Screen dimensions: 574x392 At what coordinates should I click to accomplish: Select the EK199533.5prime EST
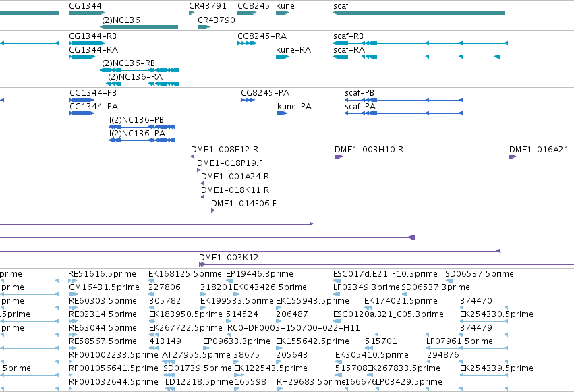tap(203, 308)
